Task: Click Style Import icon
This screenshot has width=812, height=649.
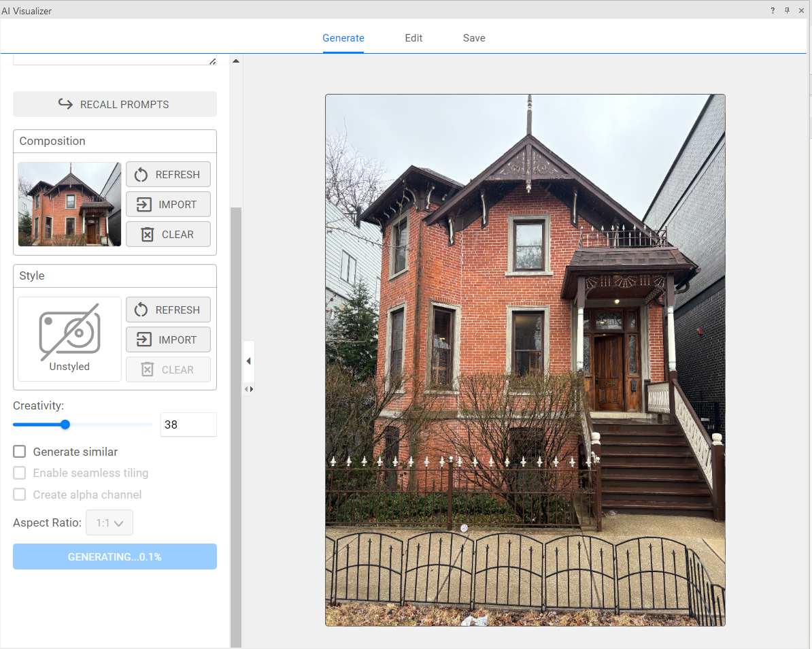Action: coord(143,340)
